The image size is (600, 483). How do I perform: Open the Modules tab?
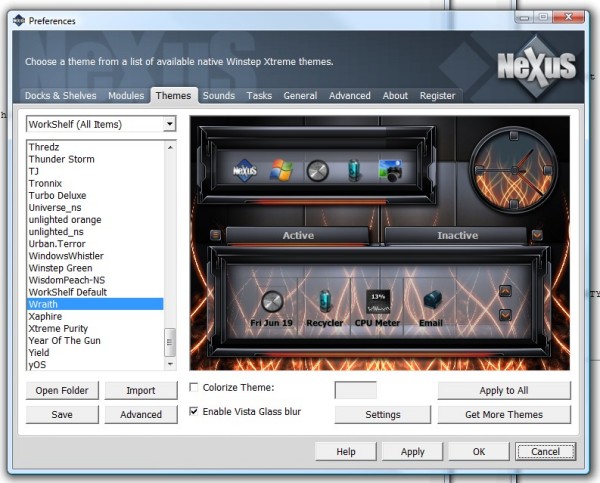(x=126, y=95)
